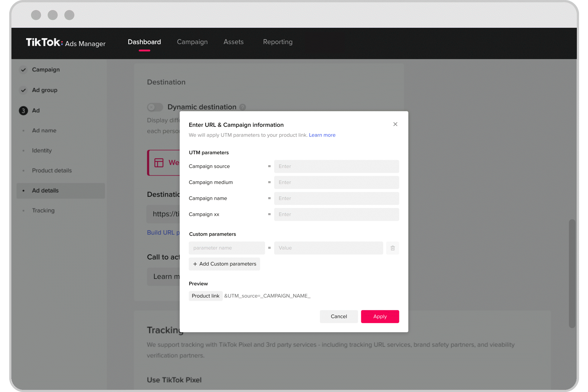588x392 pixels.
Task: Select the Reporting tab
Action: point(277,42)
